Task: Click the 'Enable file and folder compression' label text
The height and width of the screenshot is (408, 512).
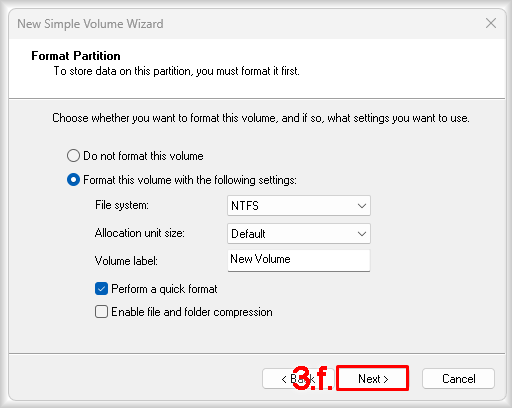Action: click(192, 312)
